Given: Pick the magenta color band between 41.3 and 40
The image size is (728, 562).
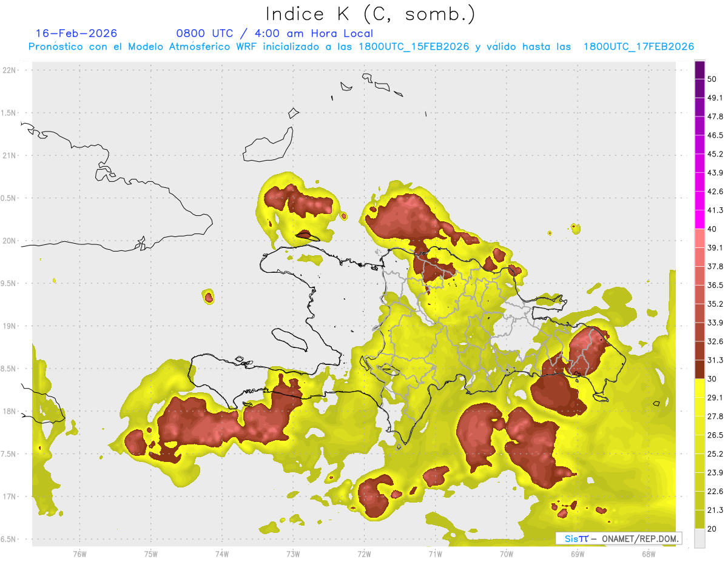Looking at the screenshot, I should coord(699,219).
